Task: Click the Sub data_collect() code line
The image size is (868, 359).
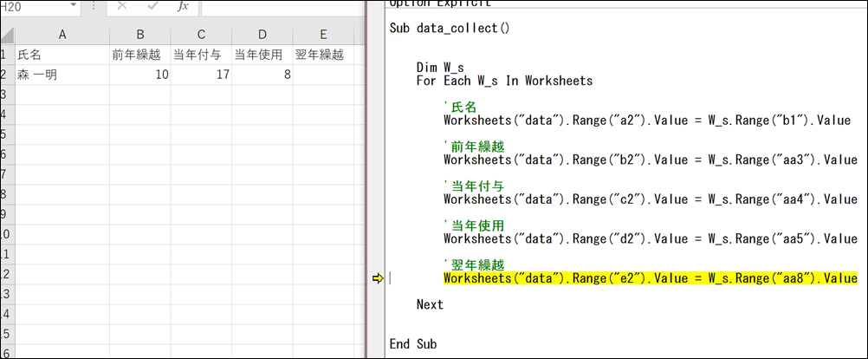Action: point(450,28)
